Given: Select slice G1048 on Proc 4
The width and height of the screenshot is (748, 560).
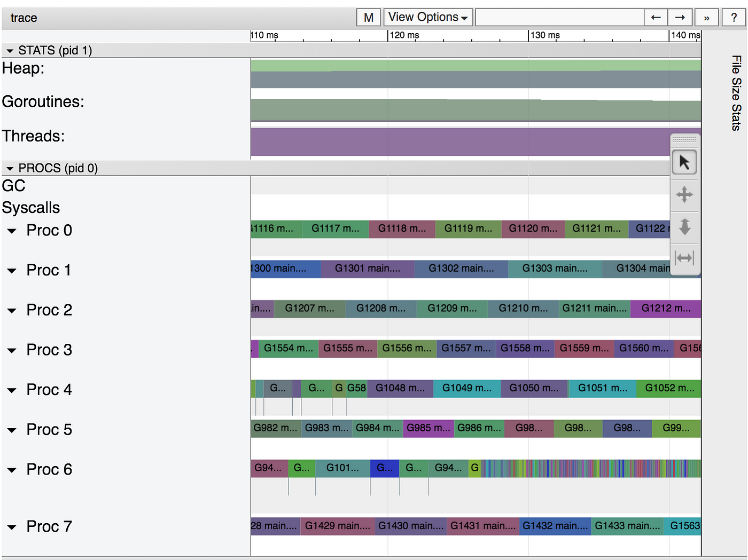Looking at the screenshot, I should 400,388.
